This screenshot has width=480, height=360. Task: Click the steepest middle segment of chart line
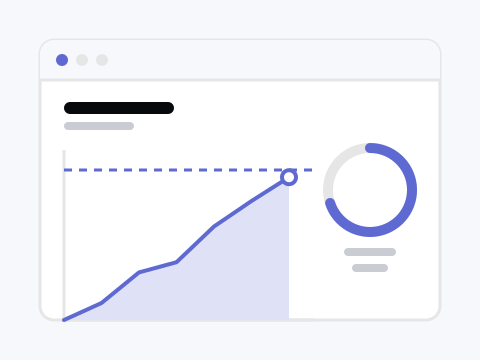pos(195,244)
